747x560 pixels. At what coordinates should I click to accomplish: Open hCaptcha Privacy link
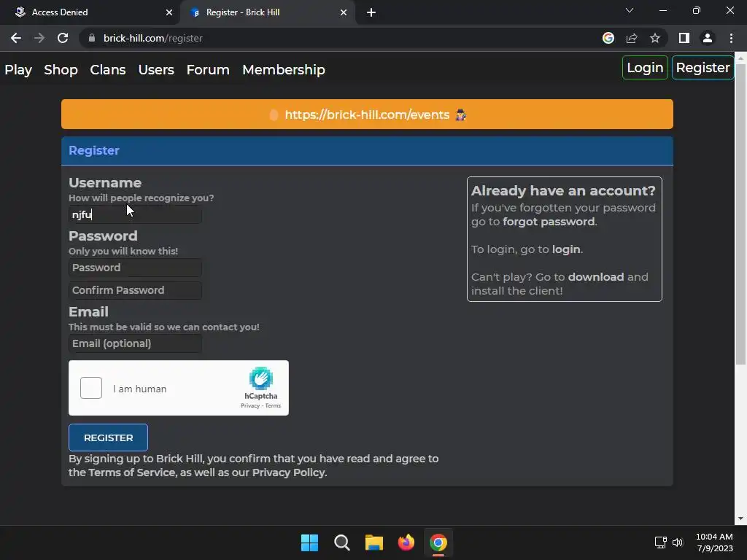pos(250,405)
